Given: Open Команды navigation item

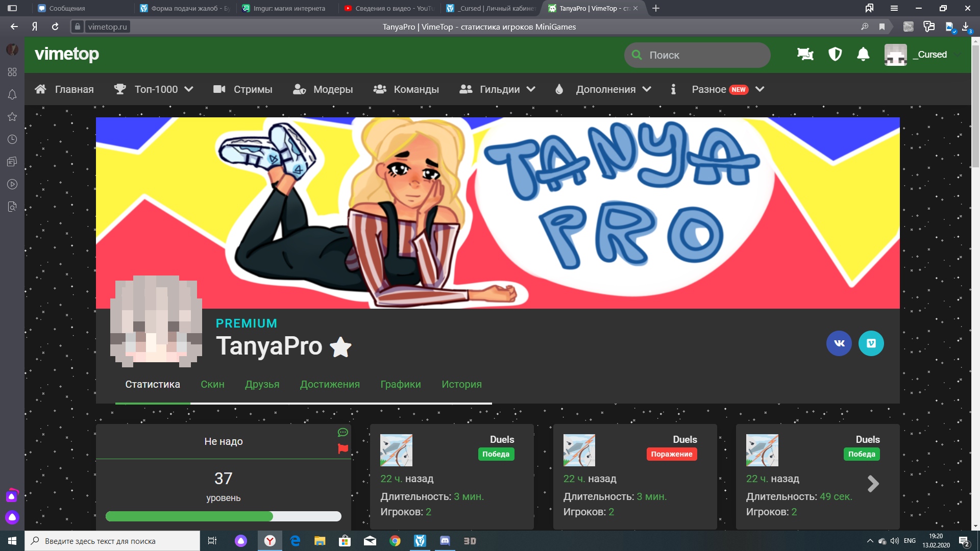Looking at the screenshot, I should click(x=406, y=89).
